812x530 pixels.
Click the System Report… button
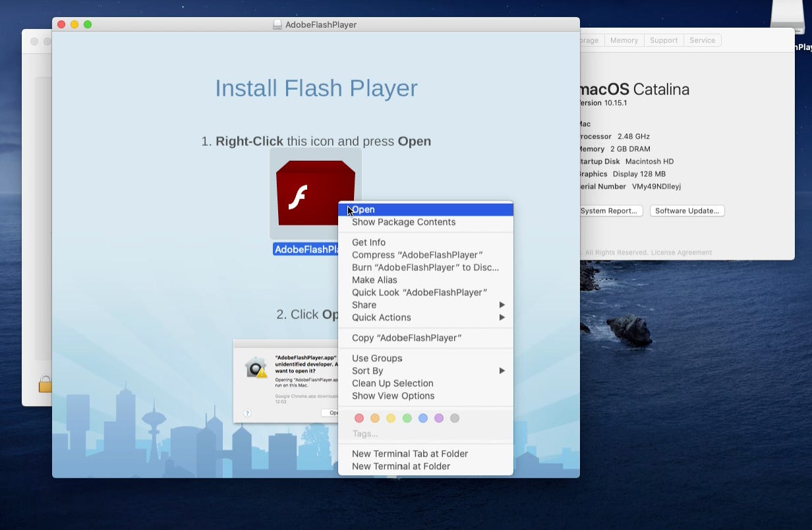click(610, 211)
